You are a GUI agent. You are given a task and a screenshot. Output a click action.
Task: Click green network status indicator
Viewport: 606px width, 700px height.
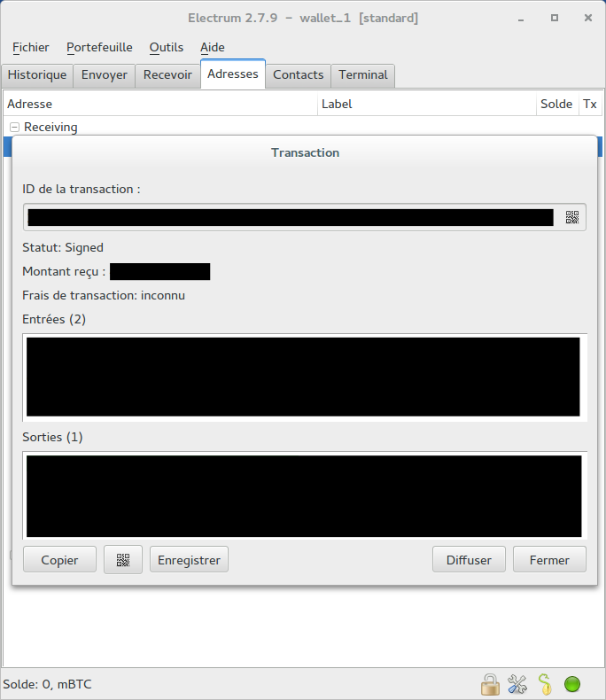[x=572, y=683]
